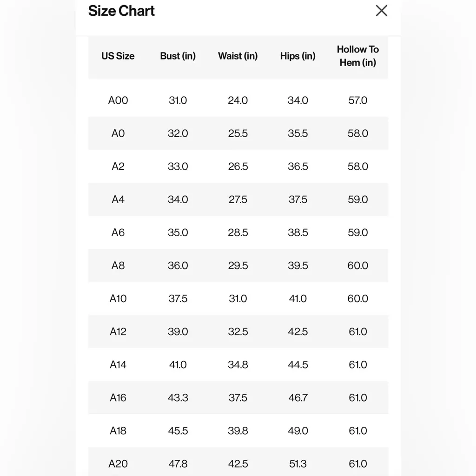Select the A12 size row label
The height and width of the screenshot is (476, 476).
118,331
